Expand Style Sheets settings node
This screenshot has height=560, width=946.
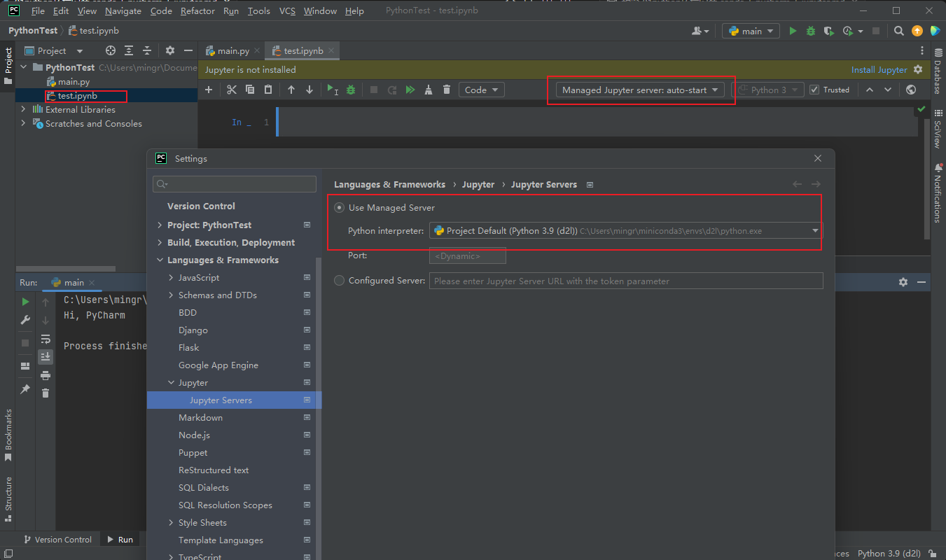click(171, 523)
